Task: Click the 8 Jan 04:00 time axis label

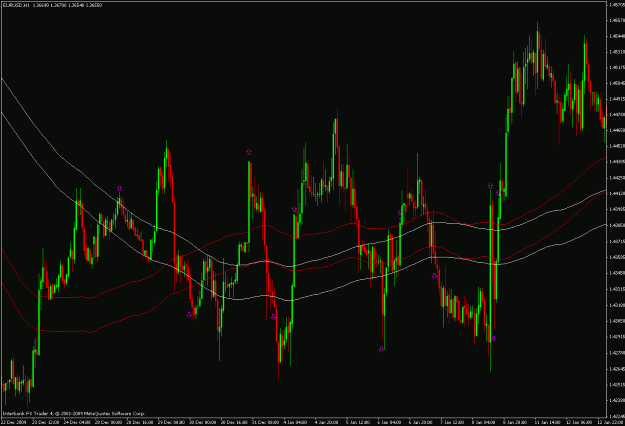Action: pyautogui.click(x=484, y=422)
